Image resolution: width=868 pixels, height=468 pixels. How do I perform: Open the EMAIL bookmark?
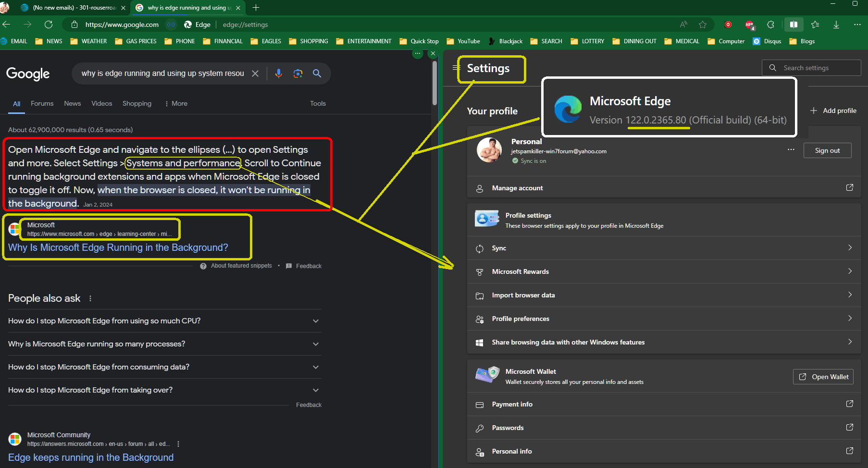point(13,41)
